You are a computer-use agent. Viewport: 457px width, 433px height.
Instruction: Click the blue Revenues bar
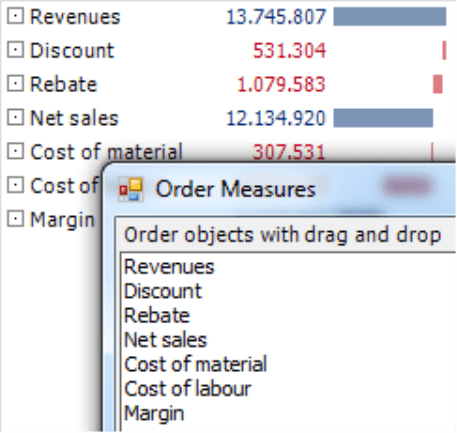(x=390, y=16)
